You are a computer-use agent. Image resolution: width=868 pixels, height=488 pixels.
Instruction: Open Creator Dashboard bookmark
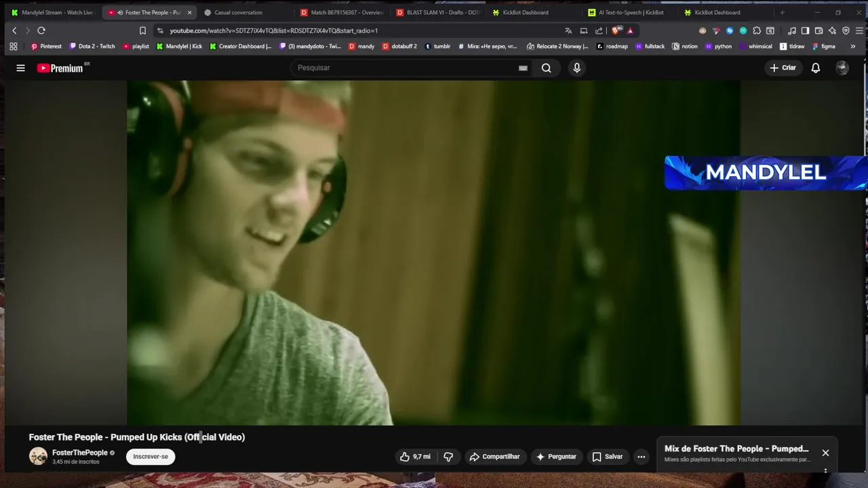click(x=240, y=46)
